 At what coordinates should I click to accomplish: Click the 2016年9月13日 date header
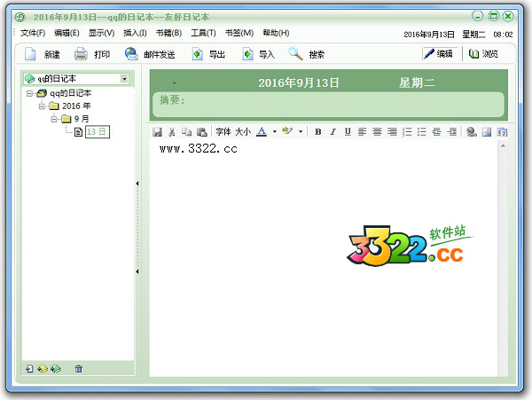[299, 82]
